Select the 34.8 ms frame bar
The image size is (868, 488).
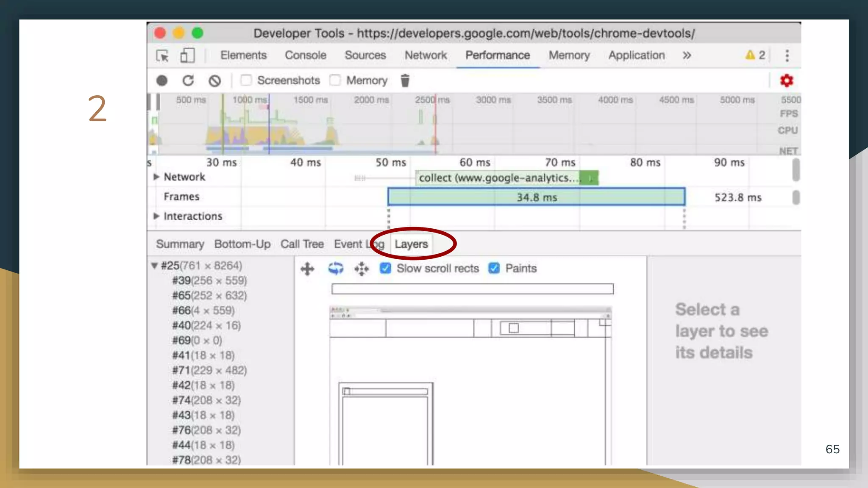(536, 197)
